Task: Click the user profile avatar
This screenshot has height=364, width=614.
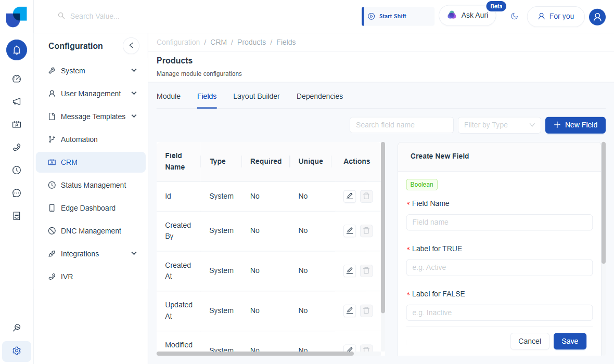Action: pos(597,17)
